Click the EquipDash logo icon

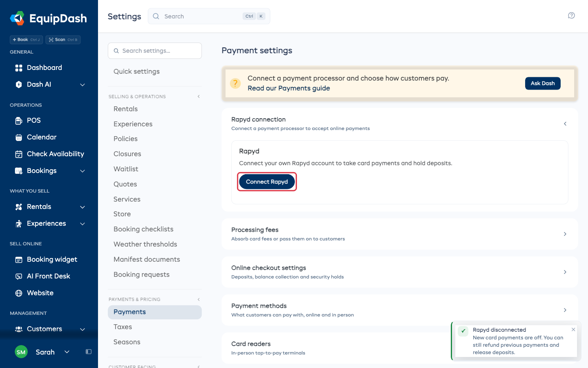tap(17, 18)
